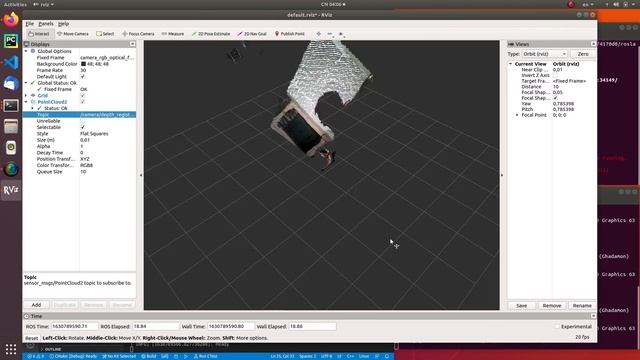Enable the Unreliable checkbox
Image resolution: width=640 pixels, height=360 pixels.
82,121
